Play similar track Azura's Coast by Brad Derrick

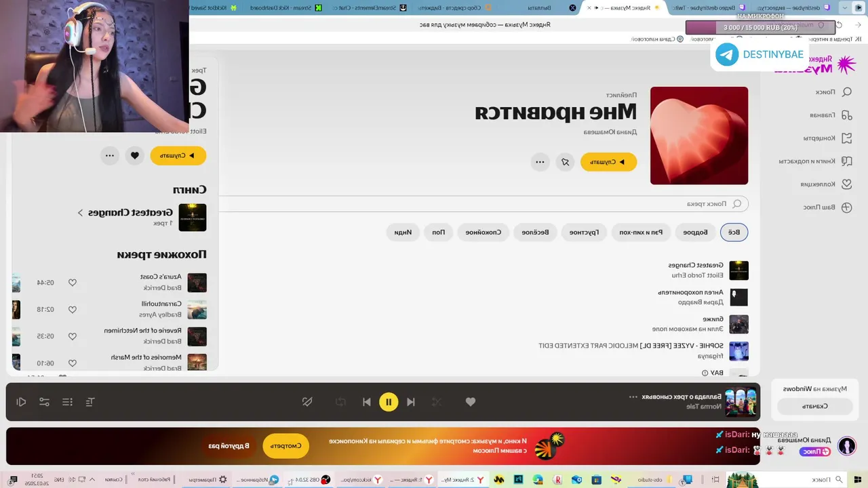[197, 282]
